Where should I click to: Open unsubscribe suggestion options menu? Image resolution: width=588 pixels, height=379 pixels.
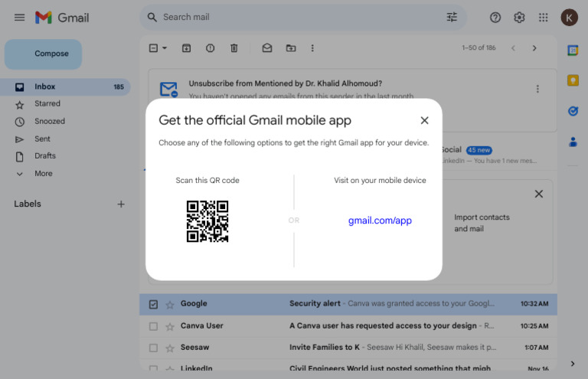pos(537,89)
